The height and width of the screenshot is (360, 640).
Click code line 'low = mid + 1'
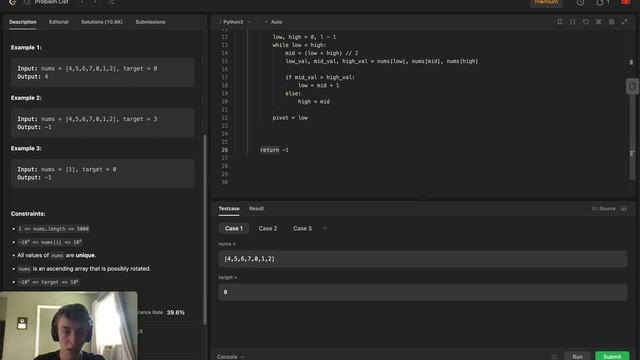click(318, 85)
